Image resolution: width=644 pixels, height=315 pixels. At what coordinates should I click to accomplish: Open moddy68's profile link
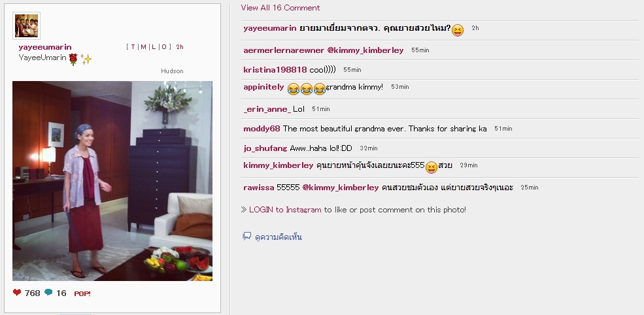[x=262, y=129]
